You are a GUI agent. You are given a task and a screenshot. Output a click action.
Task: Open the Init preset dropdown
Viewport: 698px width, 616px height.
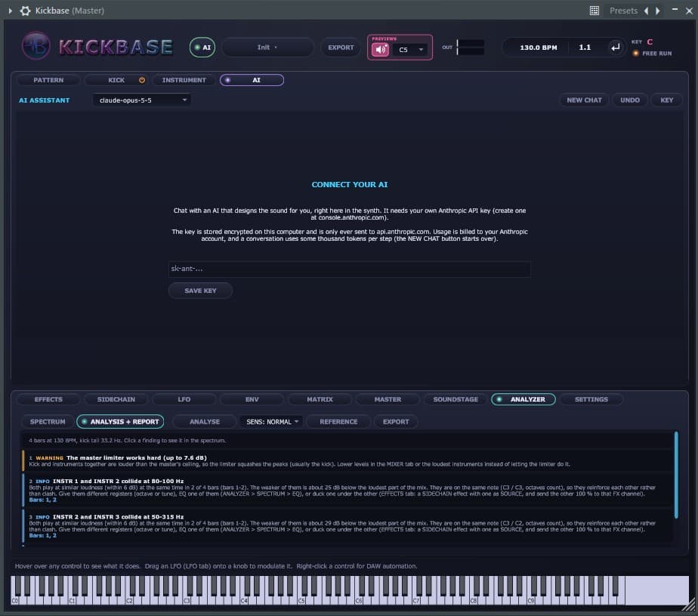pyautogui.click(x=267, y=47)
